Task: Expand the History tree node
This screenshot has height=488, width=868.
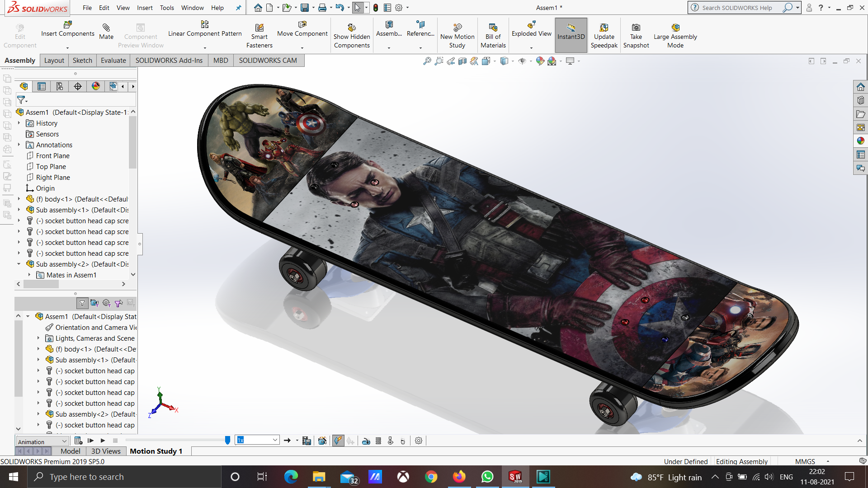Action: coord(19,123)
